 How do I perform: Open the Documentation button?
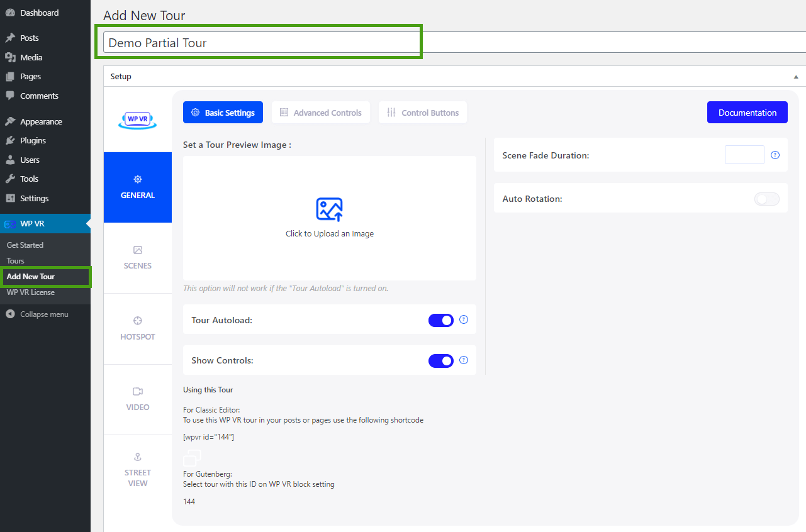click(747, 113)
